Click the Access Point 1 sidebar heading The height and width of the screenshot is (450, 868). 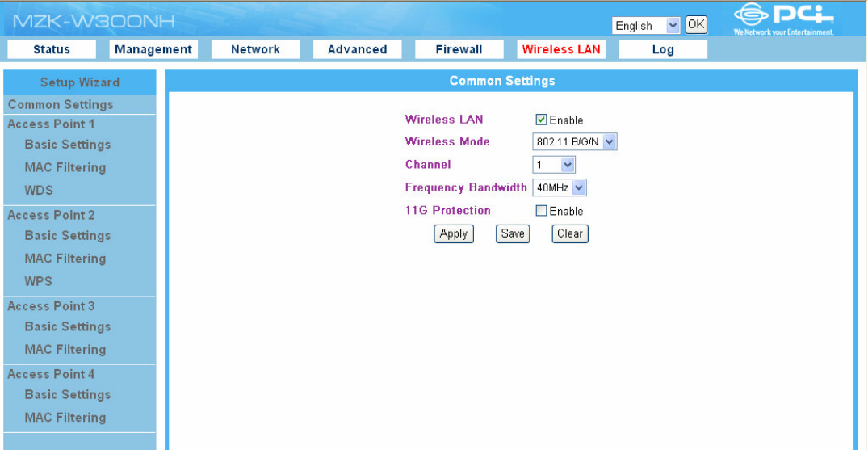51,124
